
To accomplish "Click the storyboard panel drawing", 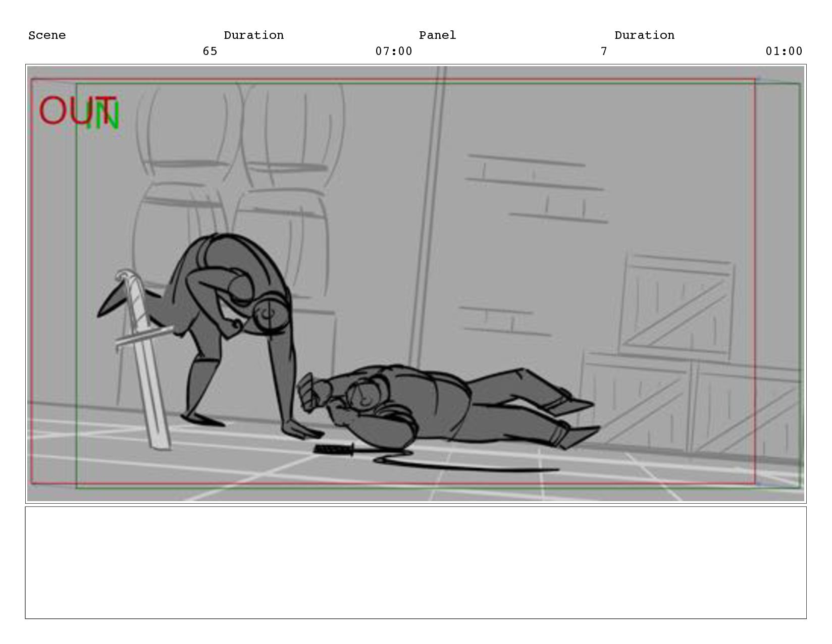I will coord(415,284).
